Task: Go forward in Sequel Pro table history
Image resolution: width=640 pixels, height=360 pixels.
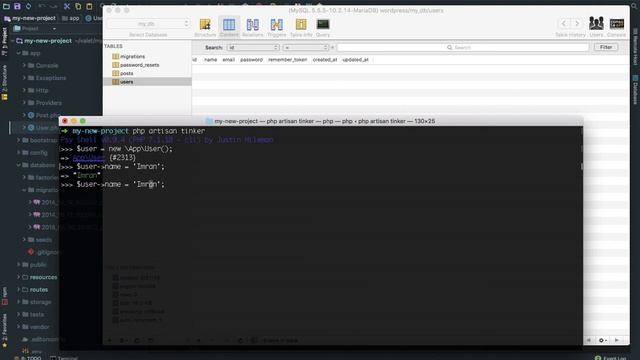Action: click(577, 24)
